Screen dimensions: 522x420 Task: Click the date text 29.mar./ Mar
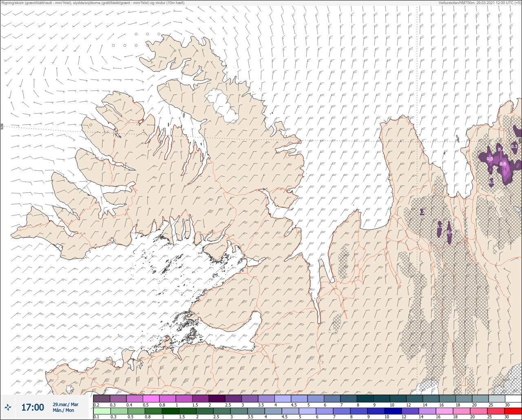point(66,405)
